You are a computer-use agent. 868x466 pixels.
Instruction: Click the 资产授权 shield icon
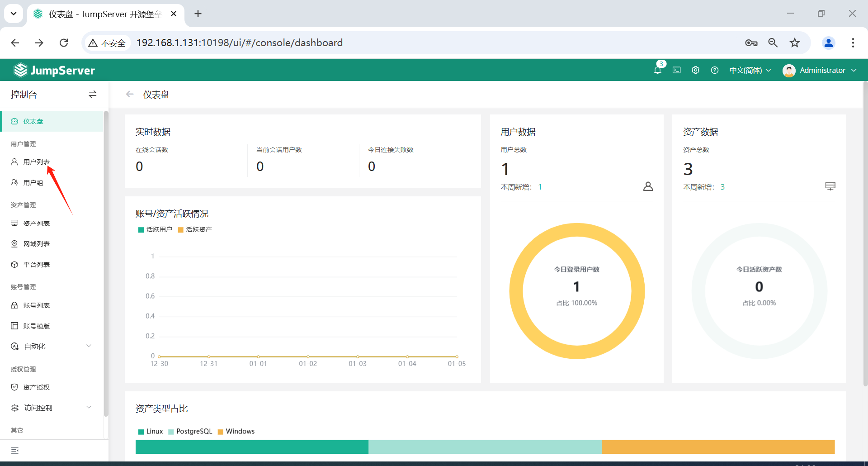pyautogui.click(x=14, y=387)
